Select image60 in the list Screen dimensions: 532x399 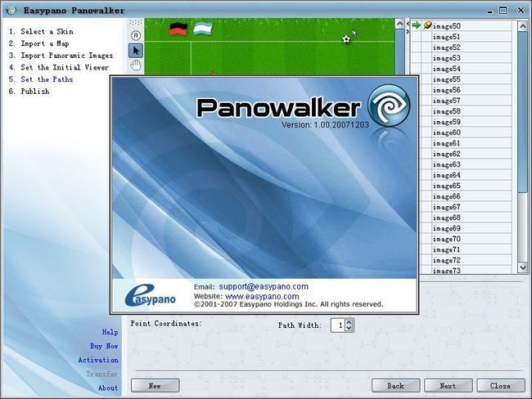coord(471,132)
